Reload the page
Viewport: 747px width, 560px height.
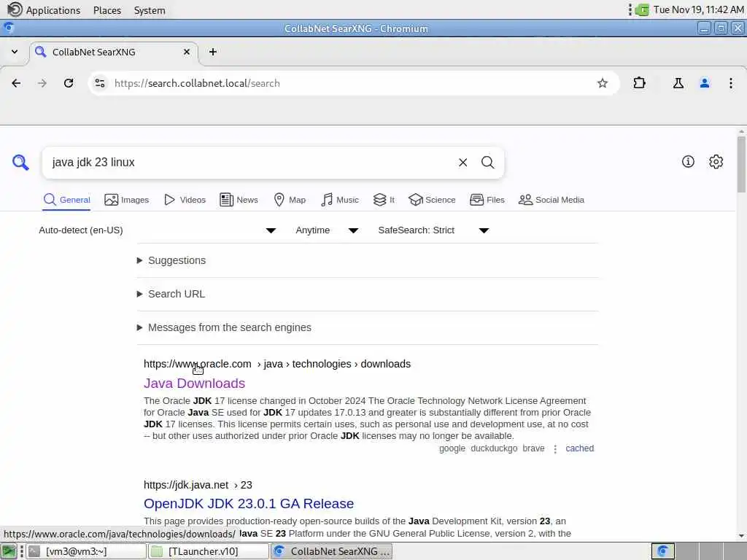pos(69,83)
